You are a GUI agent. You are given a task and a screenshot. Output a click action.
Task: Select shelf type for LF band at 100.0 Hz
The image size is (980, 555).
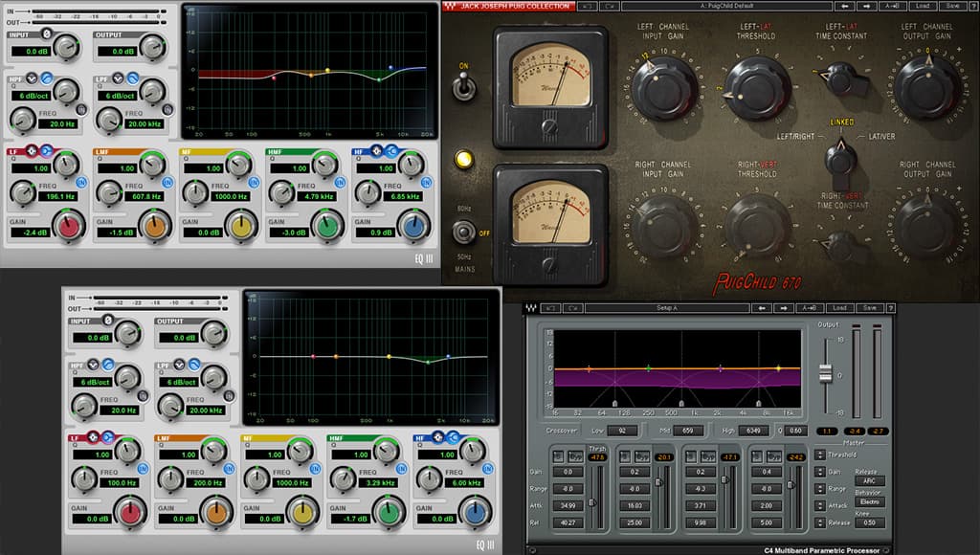(x=107, y=437)
